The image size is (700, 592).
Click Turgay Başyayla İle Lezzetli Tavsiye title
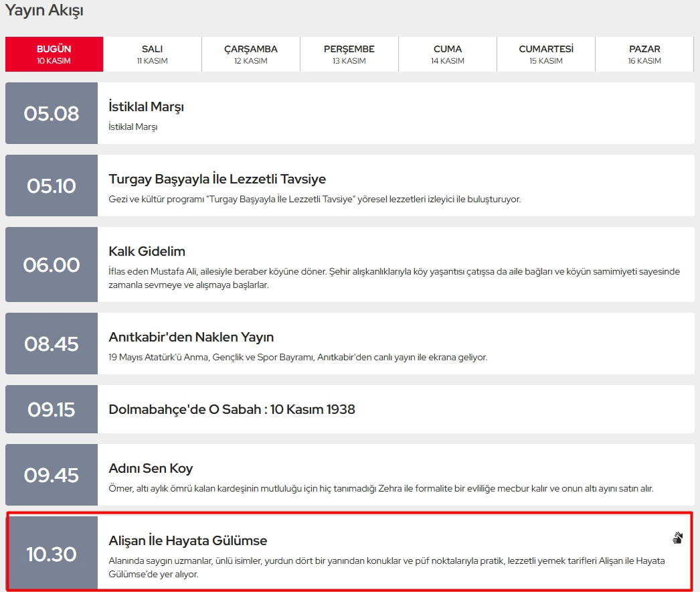click(x=217, y=179)
